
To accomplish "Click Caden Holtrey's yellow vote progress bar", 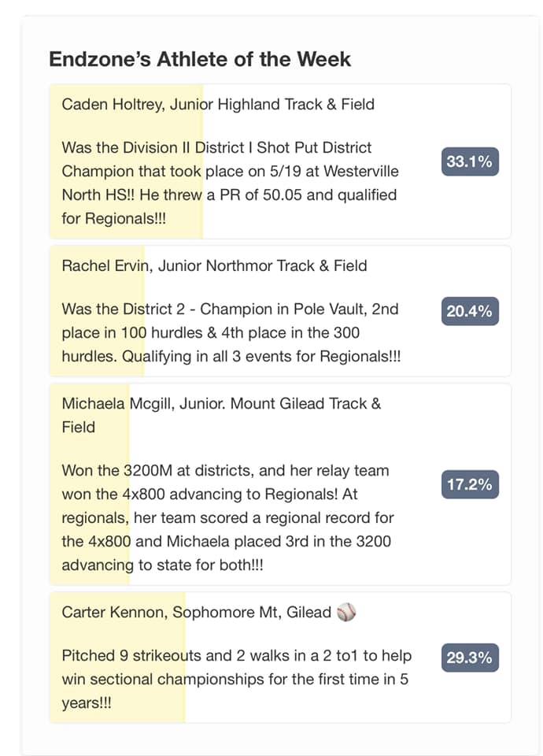I will (126, 161).
